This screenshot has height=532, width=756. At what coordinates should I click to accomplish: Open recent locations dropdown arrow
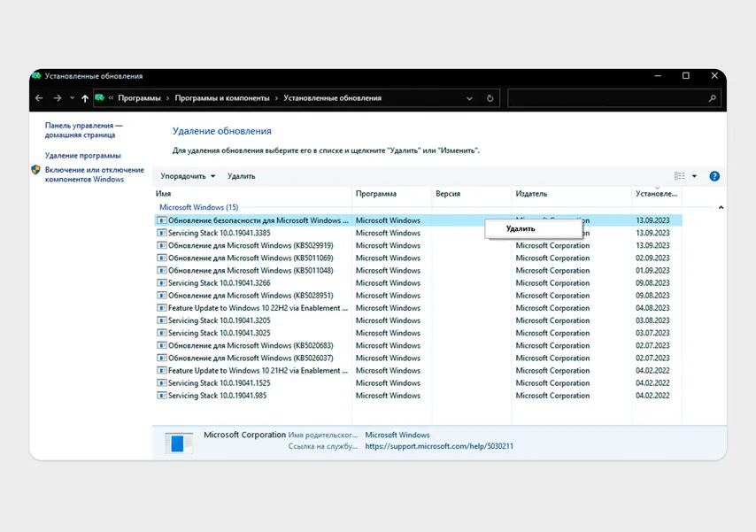(x=72, y=98)
